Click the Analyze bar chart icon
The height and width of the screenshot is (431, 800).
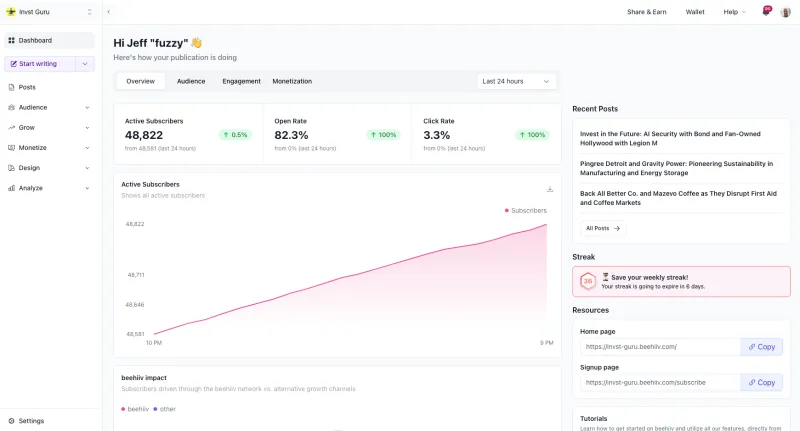[x=11, y=188]
